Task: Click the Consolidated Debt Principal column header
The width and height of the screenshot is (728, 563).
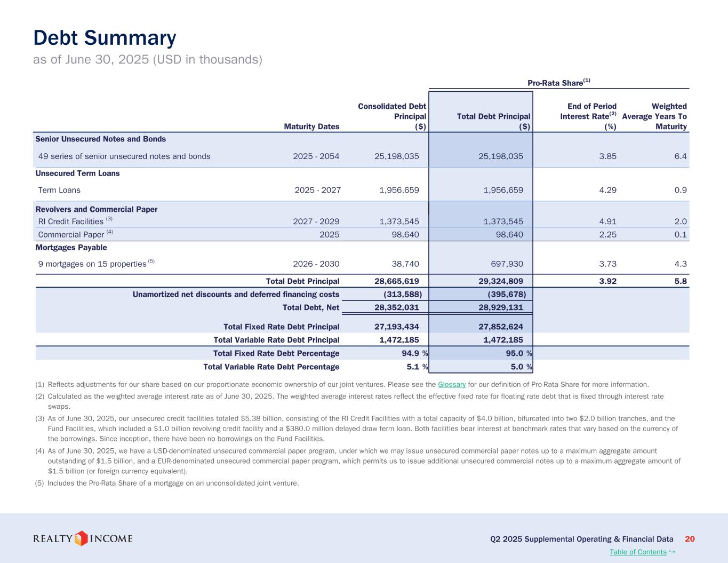Action: pos(392,116)
